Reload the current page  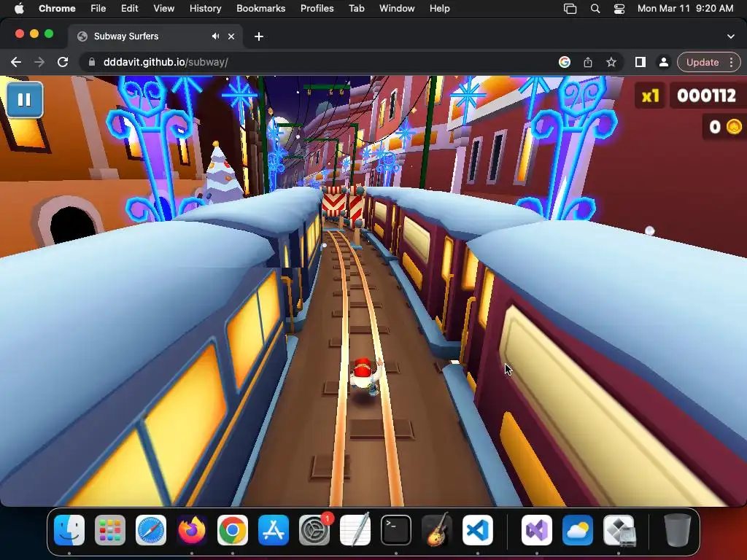pos(63,62)
